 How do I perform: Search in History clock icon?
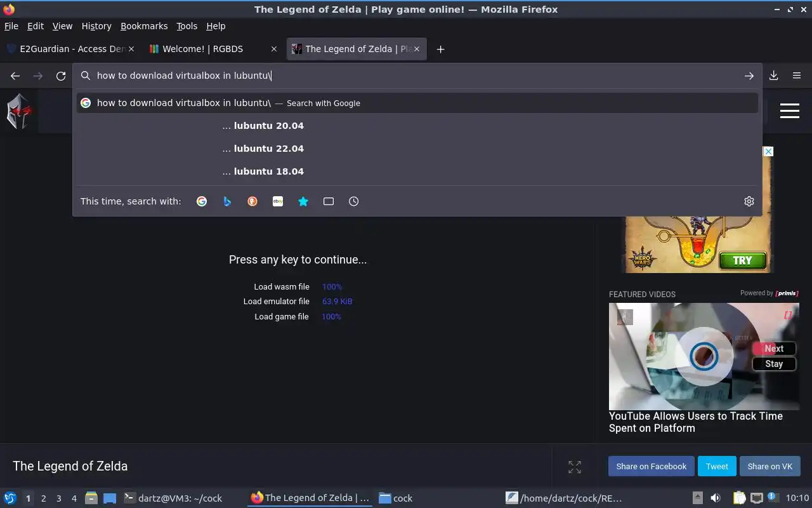[x=354, y=201]
